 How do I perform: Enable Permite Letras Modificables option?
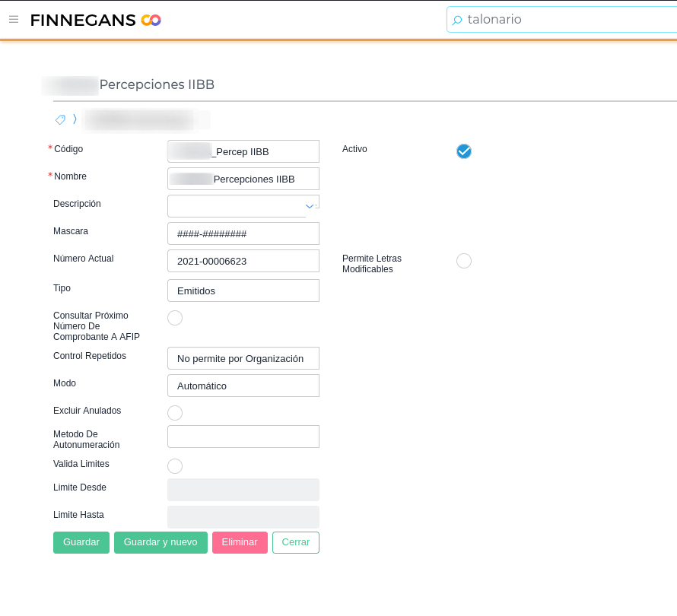pyautogui.click(x=464, y=261)
